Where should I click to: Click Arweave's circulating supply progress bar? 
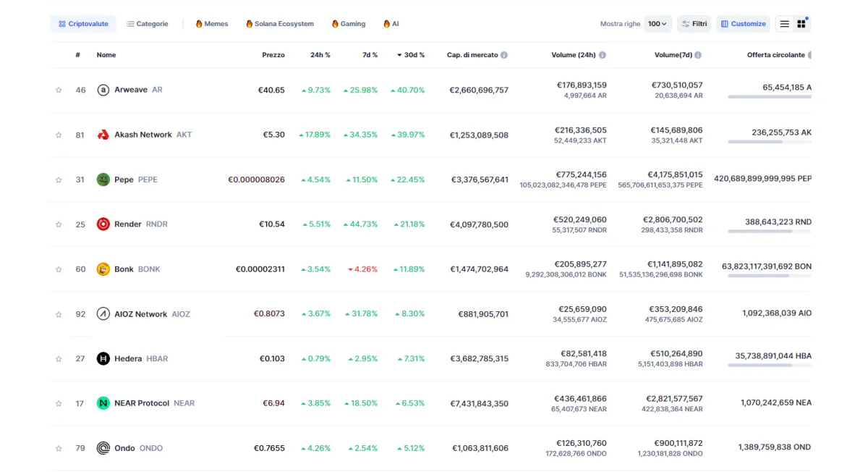[x=770, y=96]
